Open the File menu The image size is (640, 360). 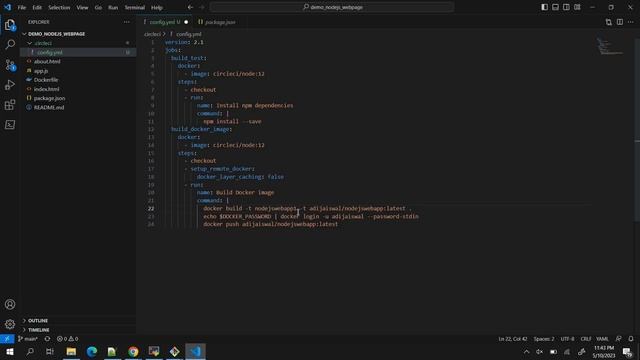(x=22, y=7)
